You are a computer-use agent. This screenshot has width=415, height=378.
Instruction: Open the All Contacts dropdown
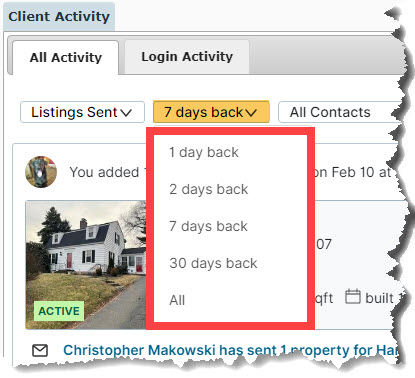click(340, 112)
